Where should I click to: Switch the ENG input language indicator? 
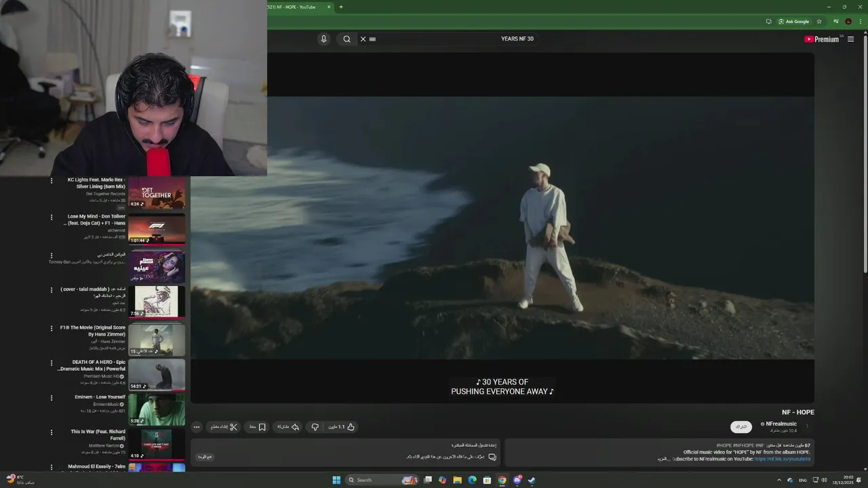tap(803, 480)
